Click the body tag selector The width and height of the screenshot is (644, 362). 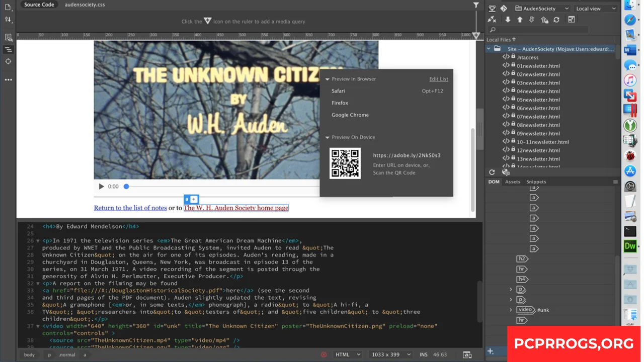30,354
